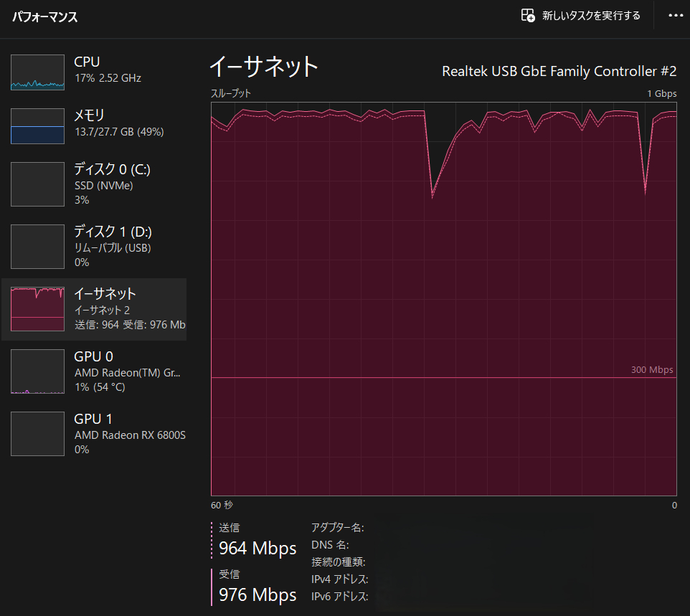The image size is (690, 616).
Task: Click the run new task icon
Action: coord(528,16)
